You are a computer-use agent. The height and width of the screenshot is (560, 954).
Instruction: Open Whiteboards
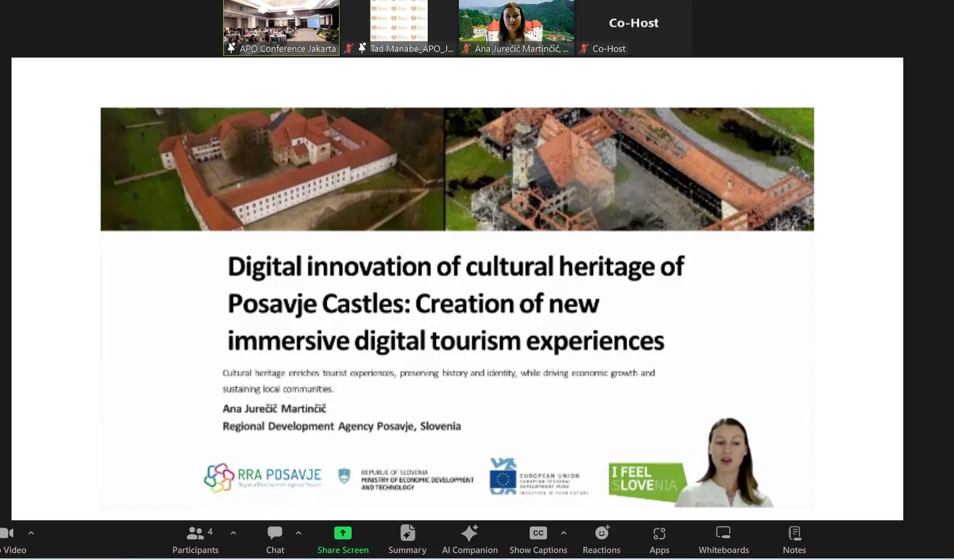coord(723,540)
